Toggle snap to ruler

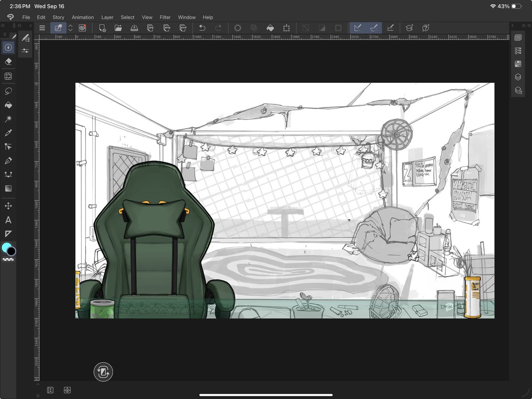[x=358, y=28]
